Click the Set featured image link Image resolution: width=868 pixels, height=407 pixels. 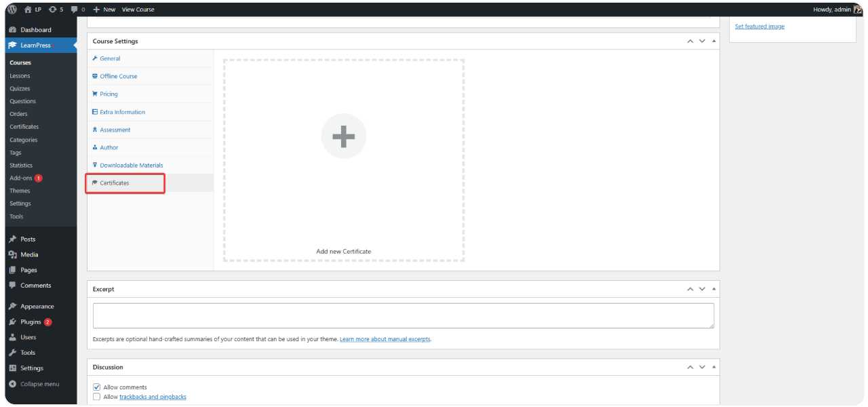pos(759,26)
